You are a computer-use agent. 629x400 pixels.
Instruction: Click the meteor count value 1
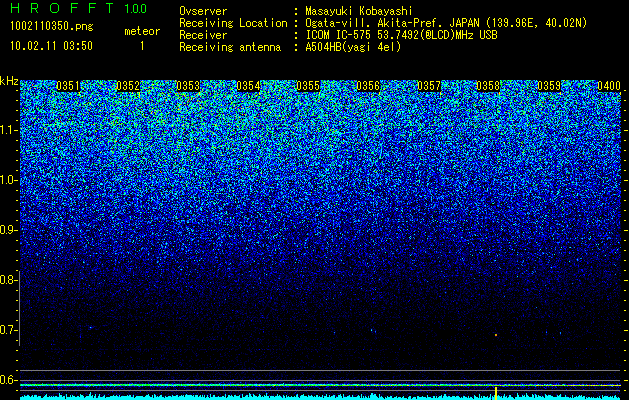[x=142, y=46]
